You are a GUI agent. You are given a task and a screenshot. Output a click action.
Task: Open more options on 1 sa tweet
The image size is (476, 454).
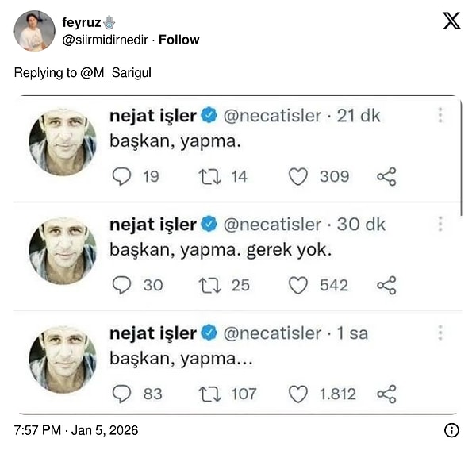pyautogui.click(x=439, y=333)
